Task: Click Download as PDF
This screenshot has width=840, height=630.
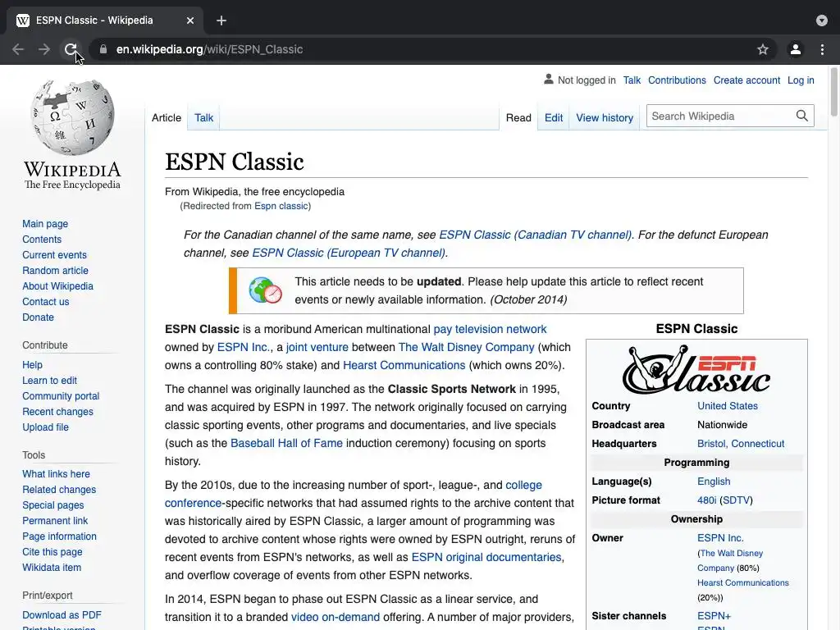Action: point(62,615)
